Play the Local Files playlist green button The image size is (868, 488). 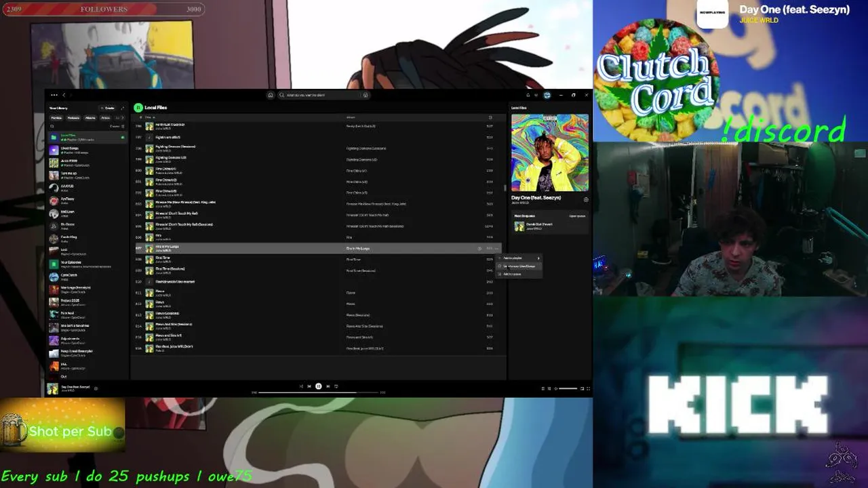pyautogui.click(x=138, y=108)
